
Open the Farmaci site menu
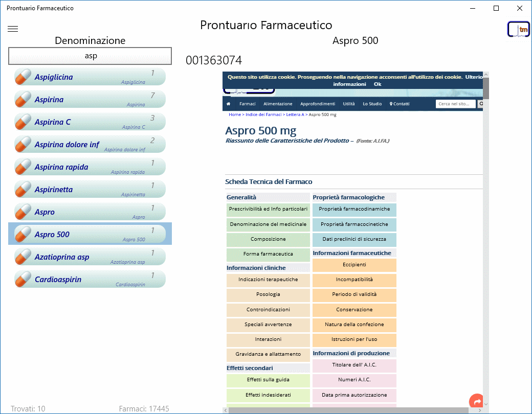(248, 104)
